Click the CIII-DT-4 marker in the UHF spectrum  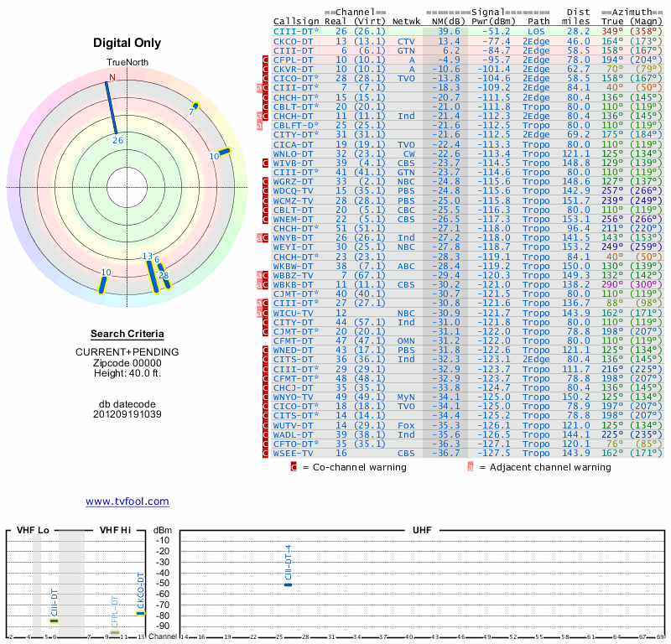click(x=288, y=584)
